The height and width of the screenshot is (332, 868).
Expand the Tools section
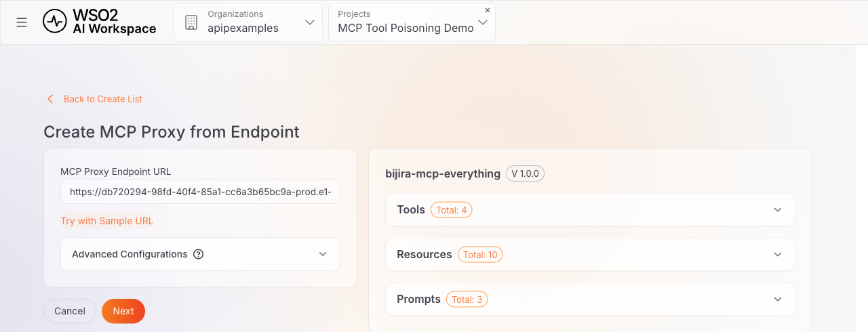pos(590,210)
